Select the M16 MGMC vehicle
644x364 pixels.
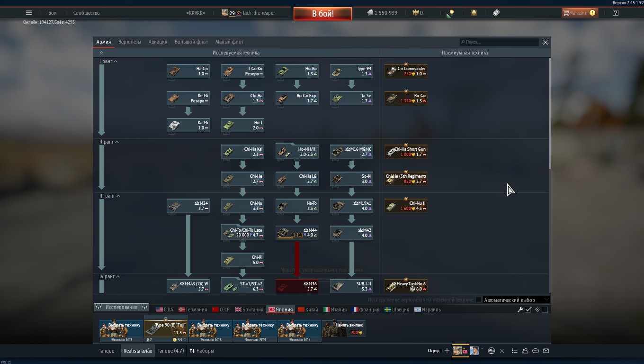pyautogui.click(x=351, y=152)
